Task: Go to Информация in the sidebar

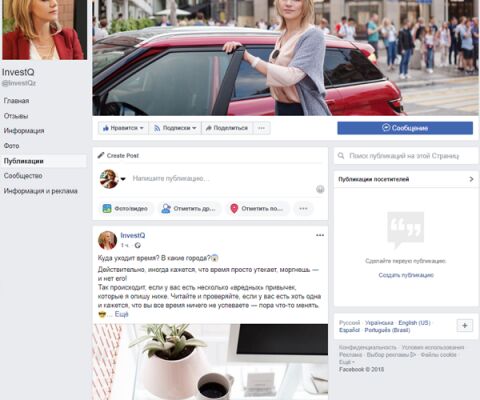Action: pyautogui.click(x=24, y=131)
